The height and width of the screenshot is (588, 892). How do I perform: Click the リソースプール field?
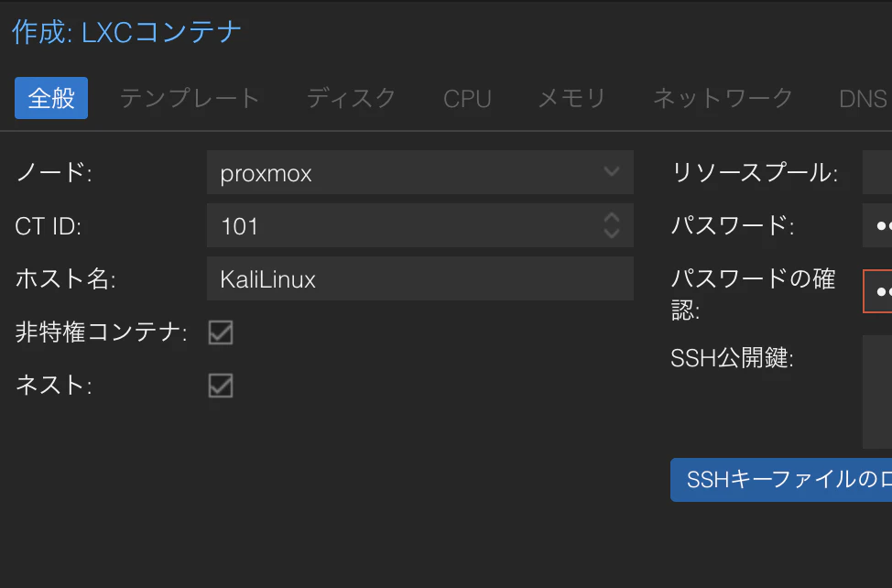pyautogui.click(x=877, y=172)
